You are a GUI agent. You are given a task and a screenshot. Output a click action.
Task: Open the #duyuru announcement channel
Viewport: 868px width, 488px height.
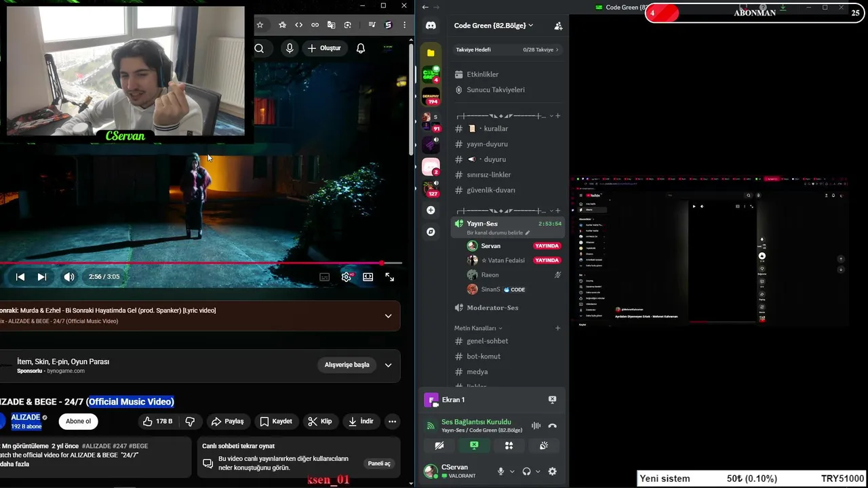click(x=508, y=159)
